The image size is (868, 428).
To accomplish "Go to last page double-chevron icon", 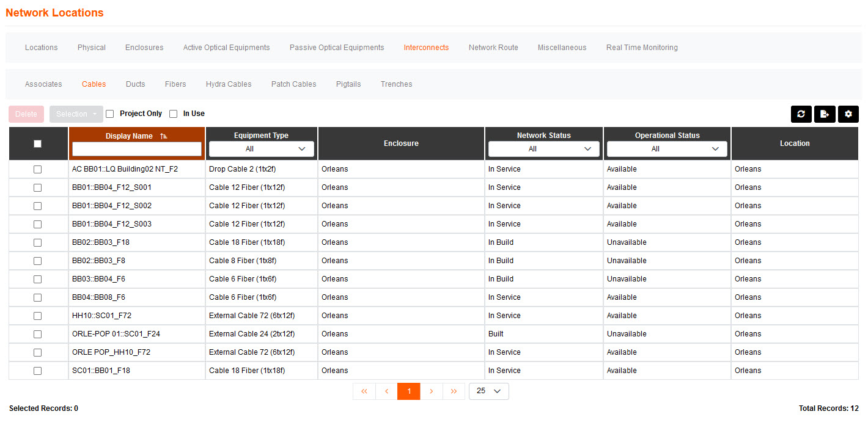I will point(454,391).
